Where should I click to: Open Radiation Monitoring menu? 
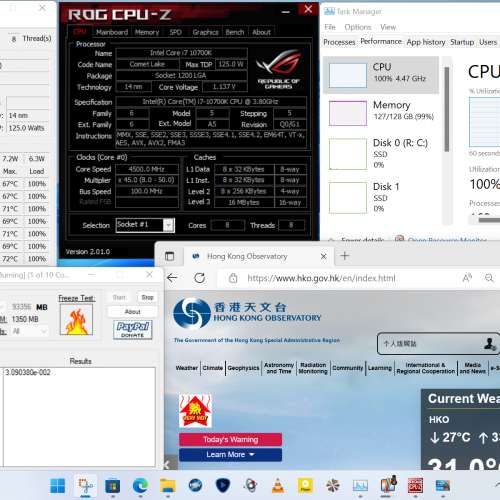pos(313,368)
